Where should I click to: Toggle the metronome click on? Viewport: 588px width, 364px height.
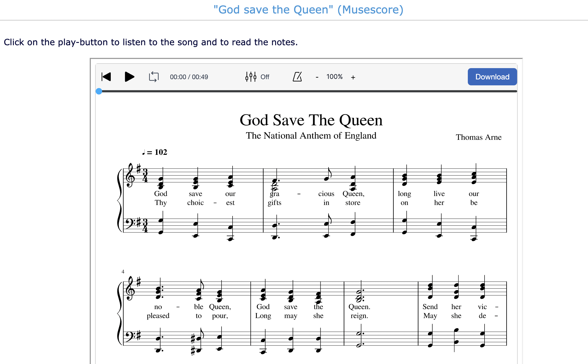(298, 77)
